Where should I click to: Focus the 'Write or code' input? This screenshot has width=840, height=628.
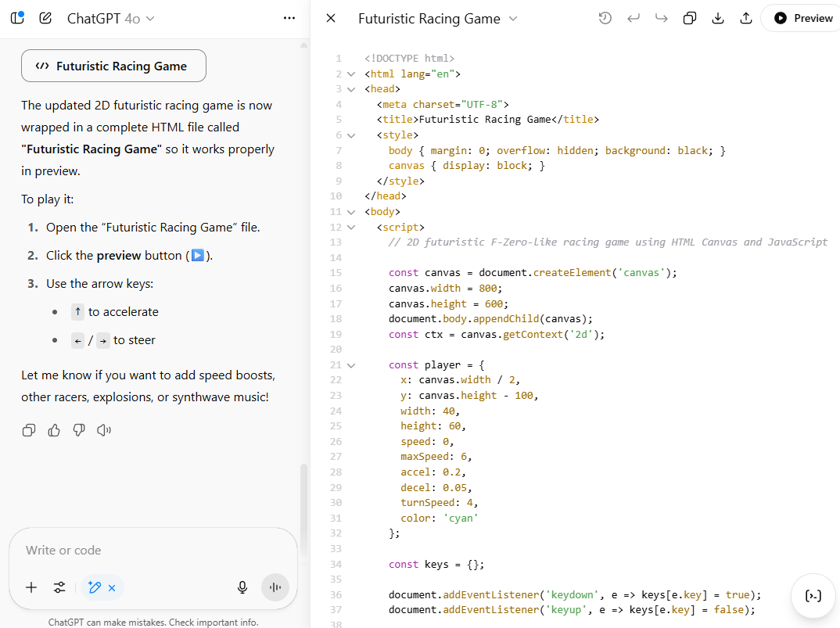click(153, 551)
